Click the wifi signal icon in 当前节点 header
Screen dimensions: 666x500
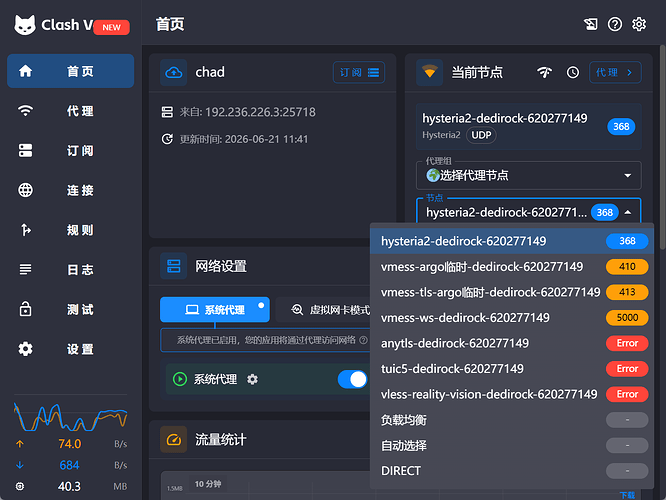[429, 73]
